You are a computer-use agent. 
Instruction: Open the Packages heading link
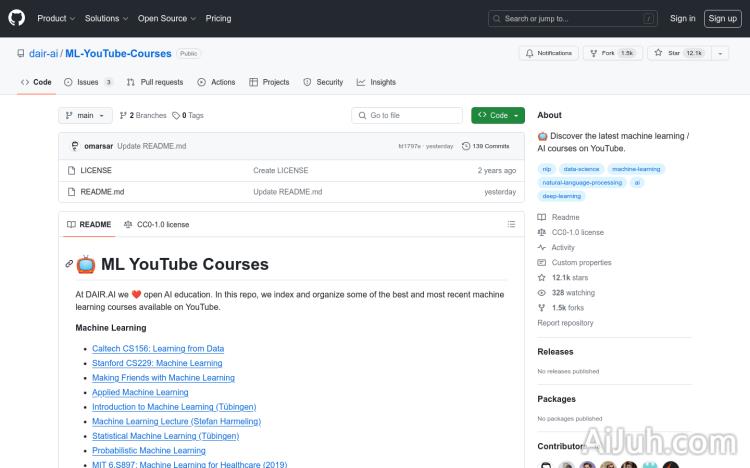pyautogui.click(x=556, y=399)
